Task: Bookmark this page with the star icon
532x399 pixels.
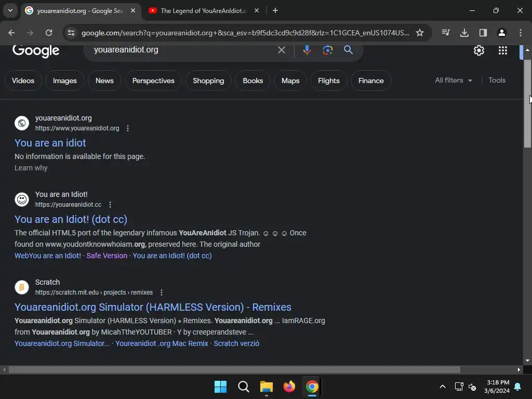Action: click(420, 33)
